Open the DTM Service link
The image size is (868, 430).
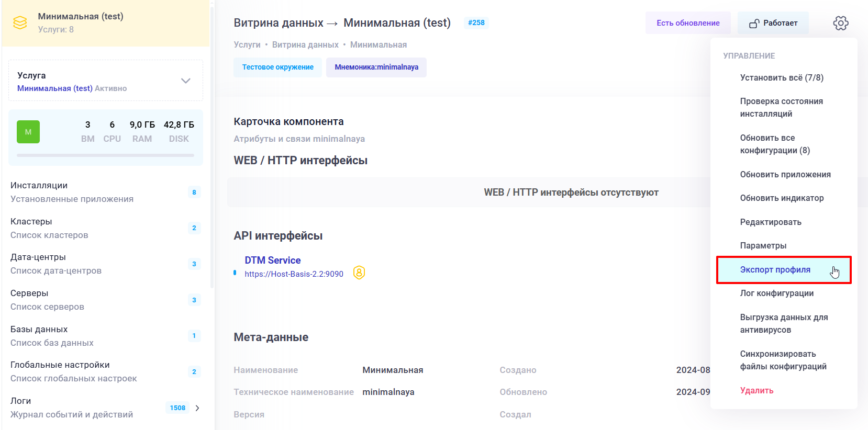pyautogui.click(x=272, y=261)
